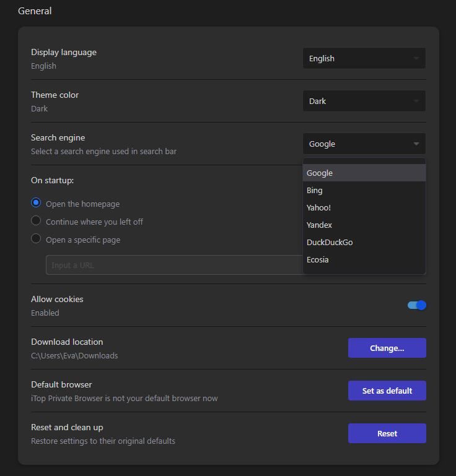Click the Search engine description text
Screen dimensions: 456x476
click(103, 151)
